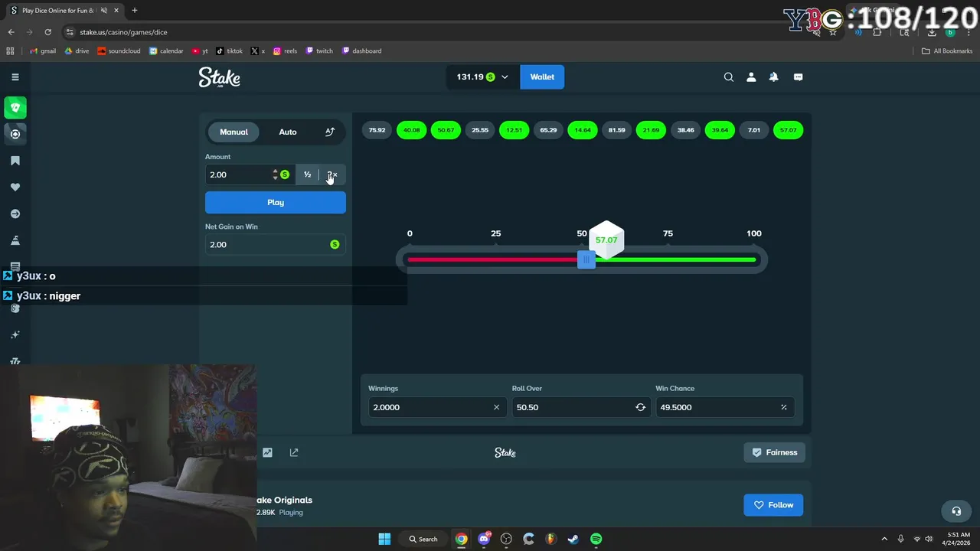
Task: Switch to Manual betting mode
Action: pyautogui.click(x=234, y=132)
